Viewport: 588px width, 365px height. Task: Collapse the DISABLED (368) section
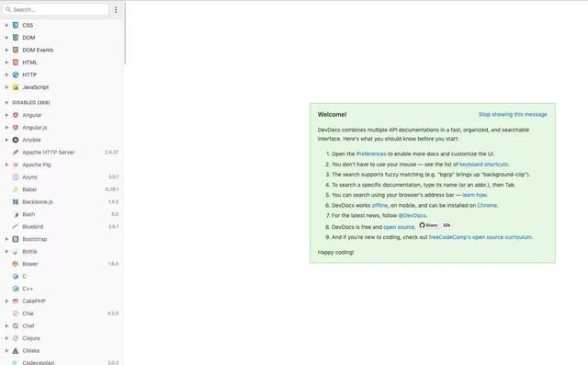tap(6, 102)
